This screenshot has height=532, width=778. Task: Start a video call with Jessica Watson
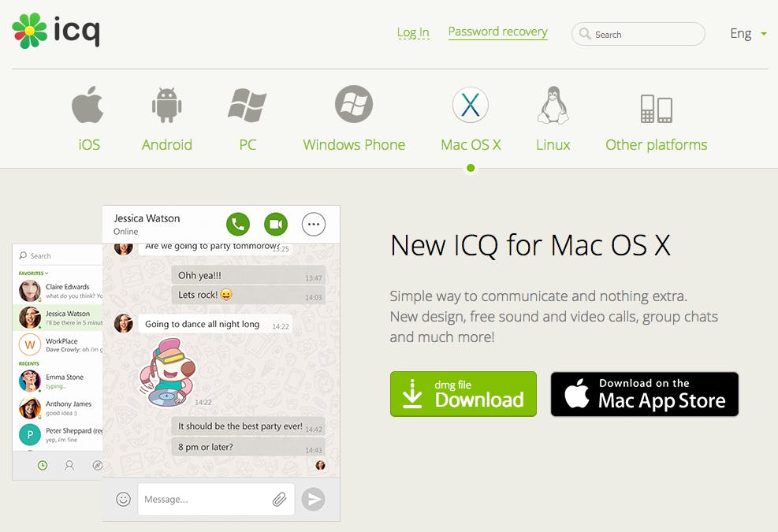pyautogui.click(x=276, y=225)
